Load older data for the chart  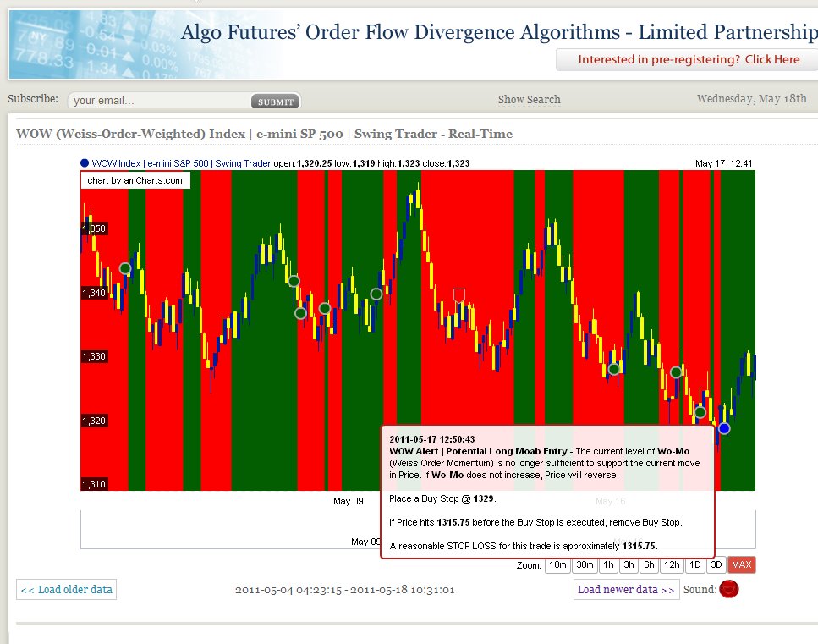tap(66, 589)
